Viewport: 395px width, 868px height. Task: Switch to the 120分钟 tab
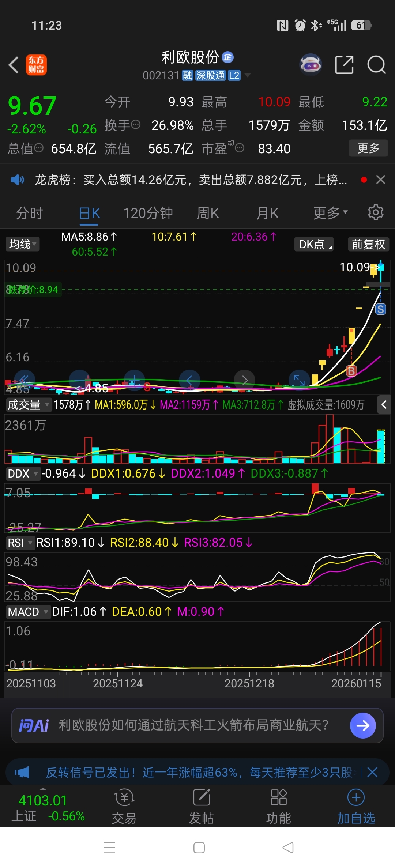pos(148,212)
